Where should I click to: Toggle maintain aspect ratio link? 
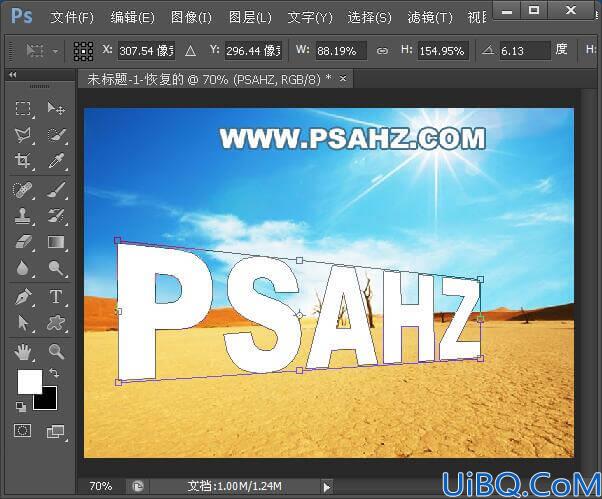(382, 51)
